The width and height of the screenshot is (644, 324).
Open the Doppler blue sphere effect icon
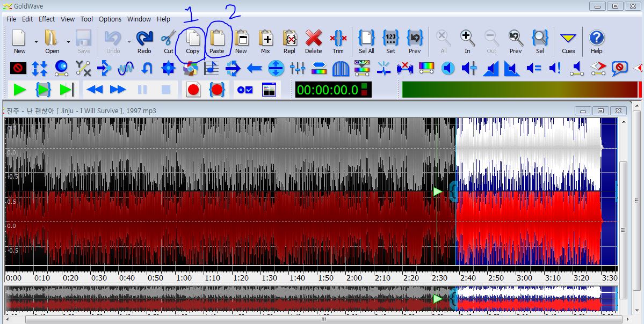point(61,68)
